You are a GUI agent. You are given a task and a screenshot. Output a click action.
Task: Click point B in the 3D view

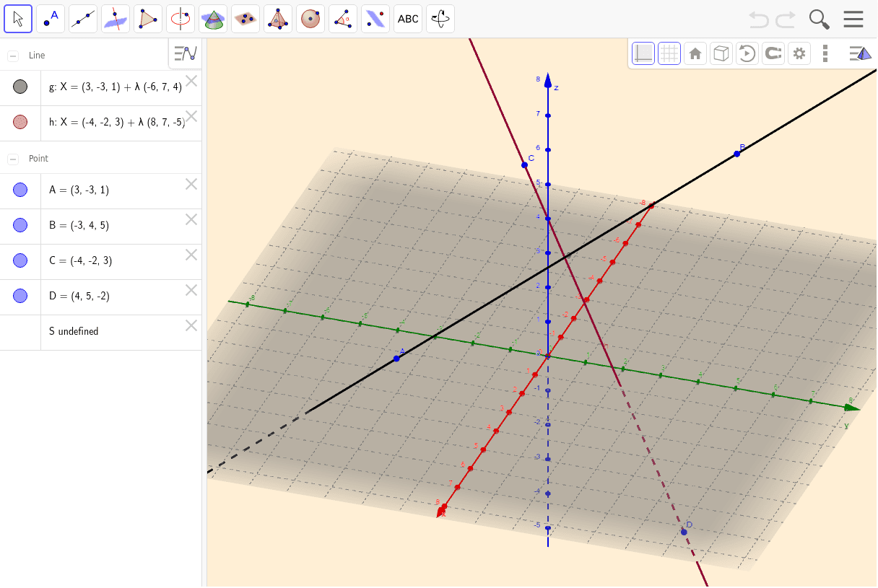[x=737, y=154]
